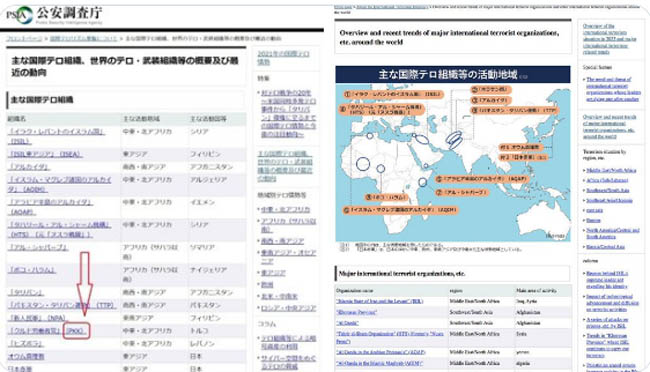Click the PSIA 公安調査庁 logo
This screenshot has width=650, height=372.
coord(54,15)
